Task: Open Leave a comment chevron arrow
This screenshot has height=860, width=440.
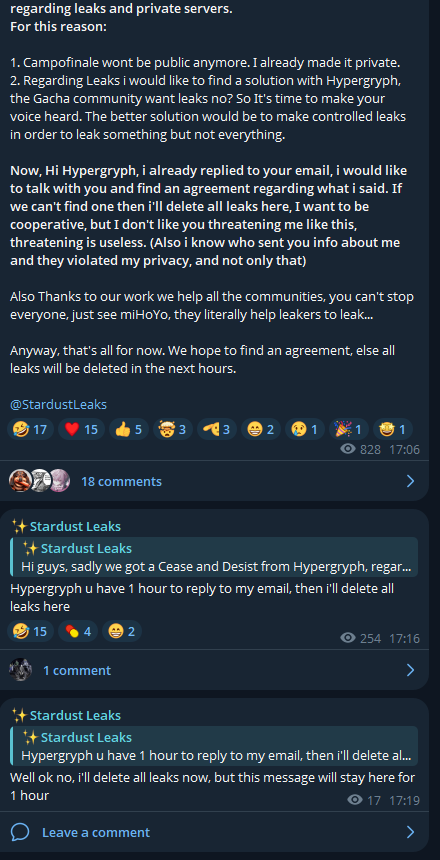Action: point(410,832)
